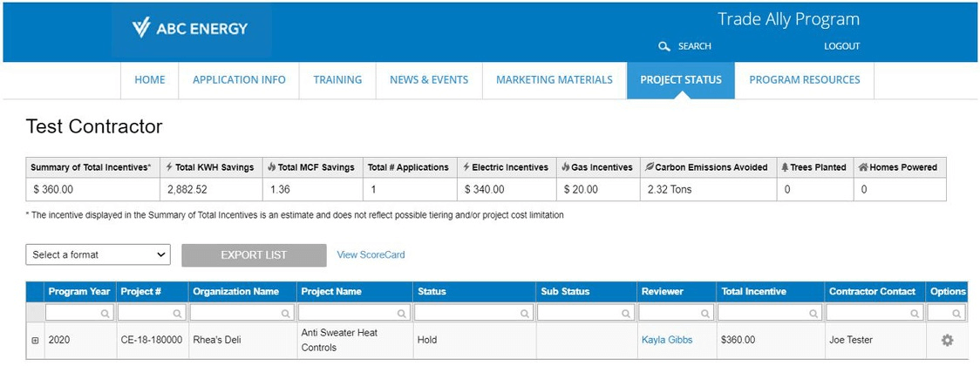The image size is (980, 366).
Task: Select the Project Status tab
Action: tap(681, 80)
